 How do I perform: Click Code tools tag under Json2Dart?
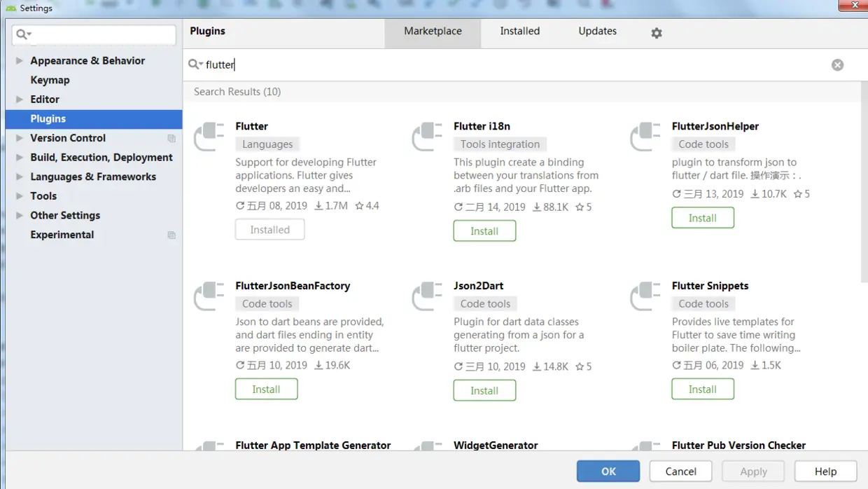coord(485,304)
